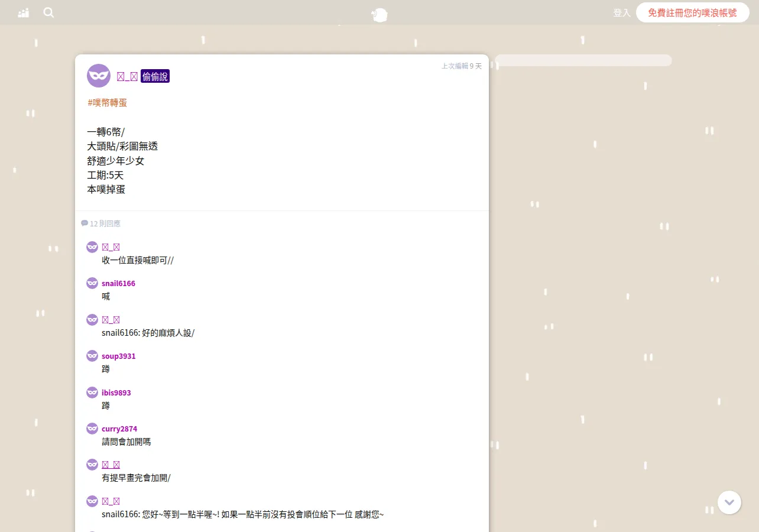Open soup3931 username link
The height and width of the screenshot is (532, 759).
pyautogui.click(x=118, y=356)
